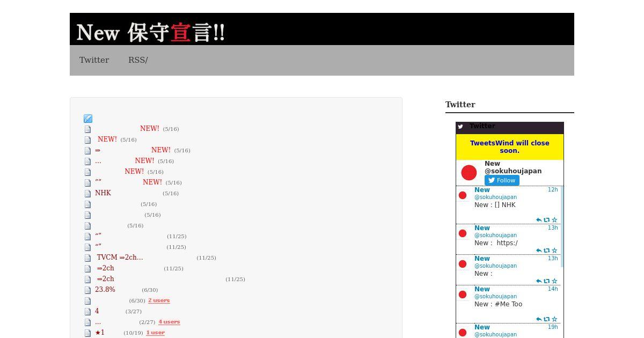This screenshot has height=338, width=644.
Task: Click the document icon in the (3/27) row
Action: (87, 312)
